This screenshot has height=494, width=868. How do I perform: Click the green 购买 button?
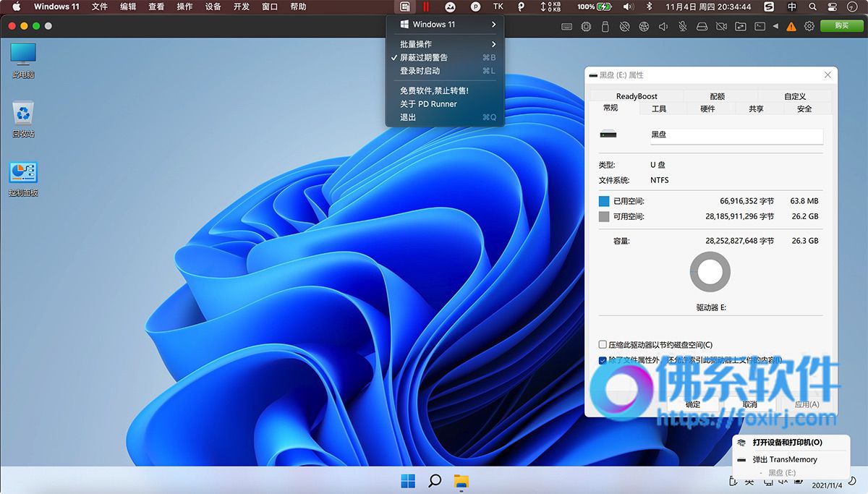pos(842,26)
